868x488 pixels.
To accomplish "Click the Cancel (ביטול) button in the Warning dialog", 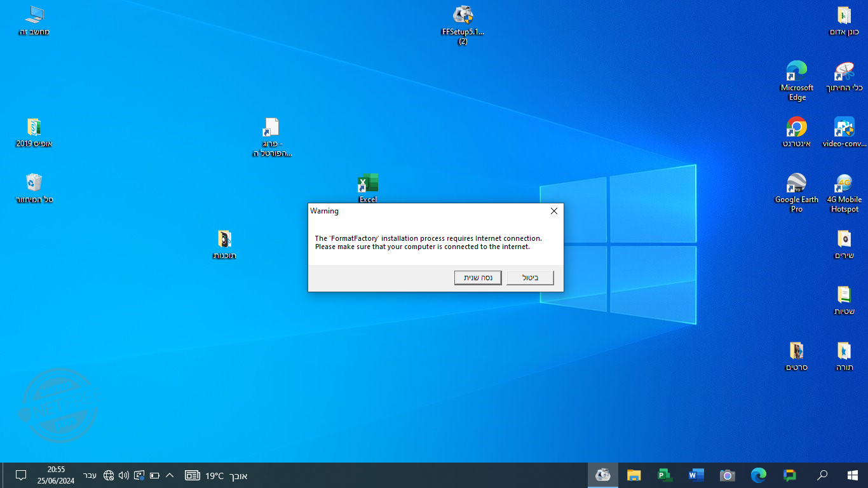I will pyautogui.click(x=530, y=278).
